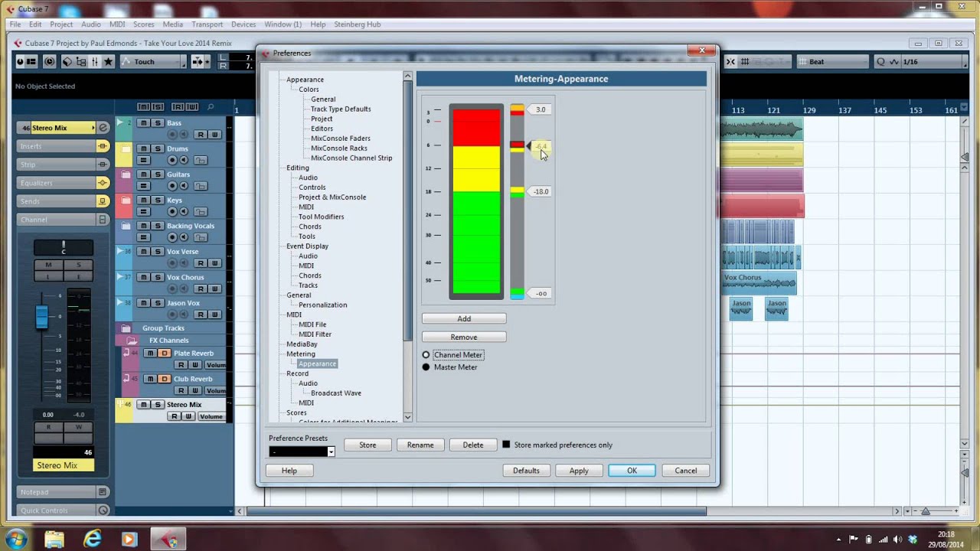Mute the Bass track
The height and width of the screenshot is (551, 980).
point(144,123)
